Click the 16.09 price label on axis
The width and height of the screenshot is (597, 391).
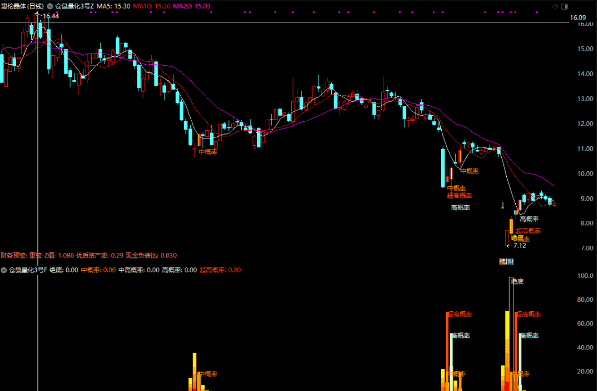[x=578, y=18]
